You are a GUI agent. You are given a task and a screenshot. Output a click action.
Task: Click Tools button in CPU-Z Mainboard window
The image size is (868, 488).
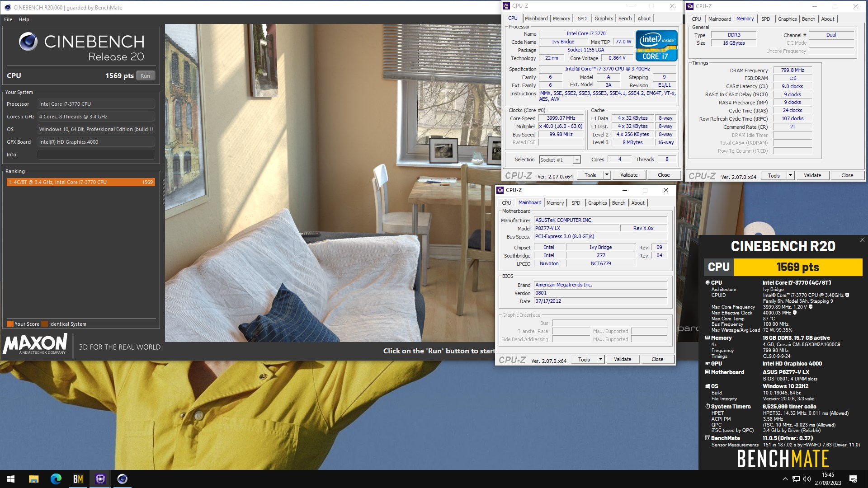(584, 360)
